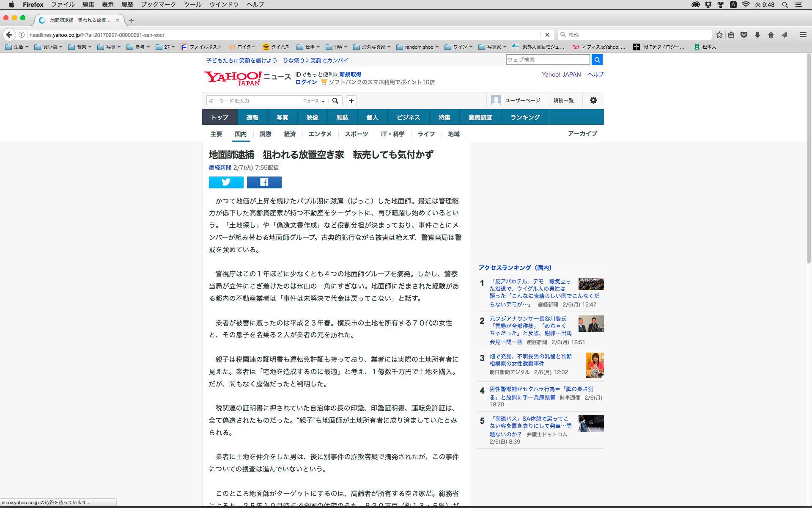The image size is (812, 508).
Task: Click the 産経新聞 source link
Action: 220,168
